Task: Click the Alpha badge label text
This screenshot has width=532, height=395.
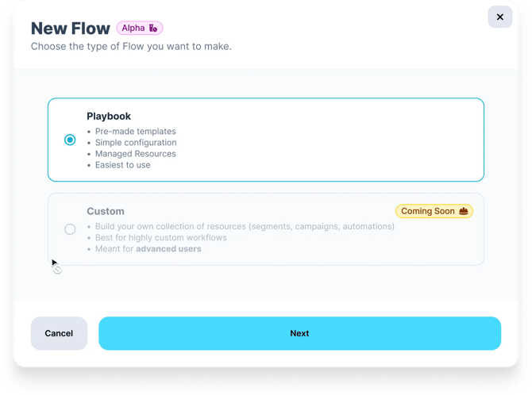Action: 133,29
